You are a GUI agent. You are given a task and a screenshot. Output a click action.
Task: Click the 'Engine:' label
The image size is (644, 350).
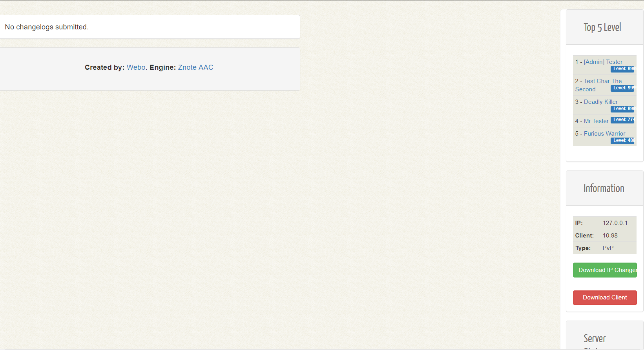coord(162,67)
